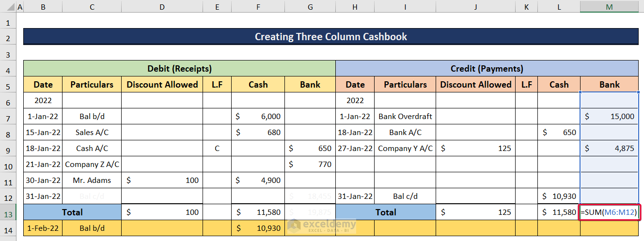Select debit Bank cell with $ 770

(310, 164)
